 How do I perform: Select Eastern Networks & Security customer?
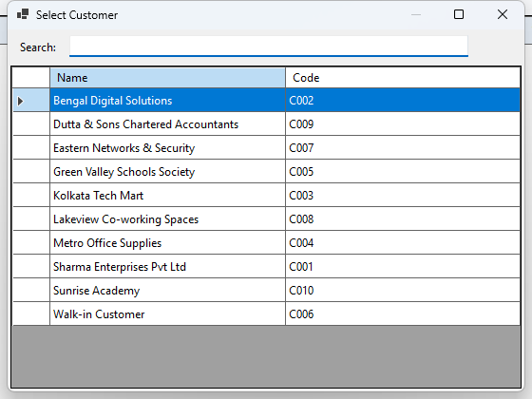pyautogui.click(x=167, y=148)
